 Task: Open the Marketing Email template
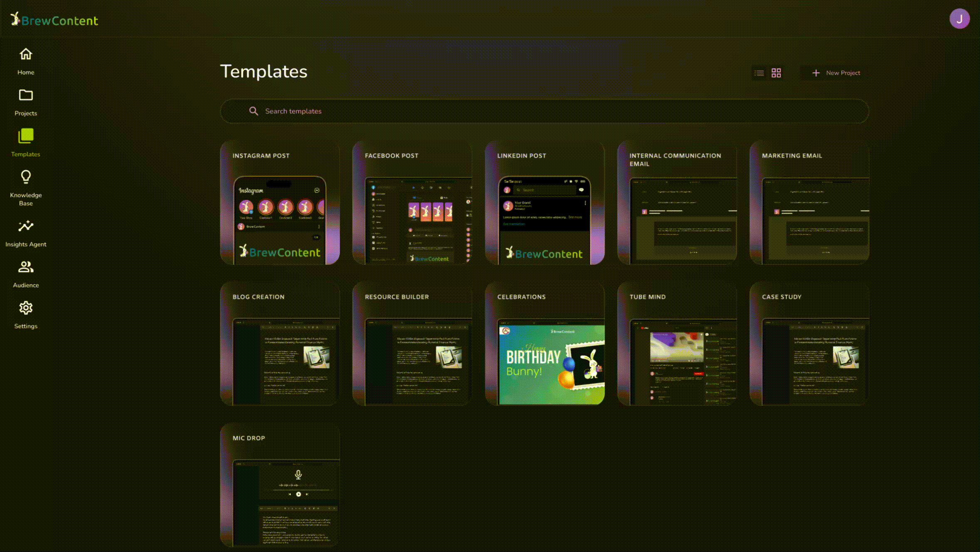coord(809,203)
